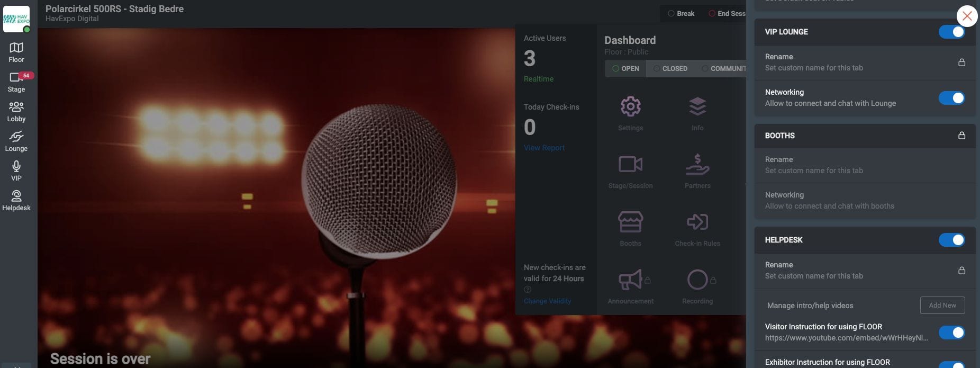Click Booths Networking row
The image size is (980, 368).
click(865, 201)
